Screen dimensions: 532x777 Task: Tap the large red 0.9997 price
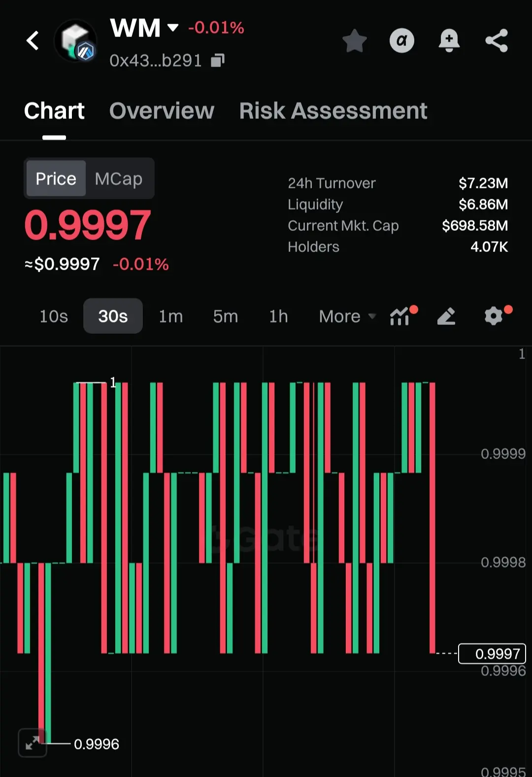pos(88,225)
